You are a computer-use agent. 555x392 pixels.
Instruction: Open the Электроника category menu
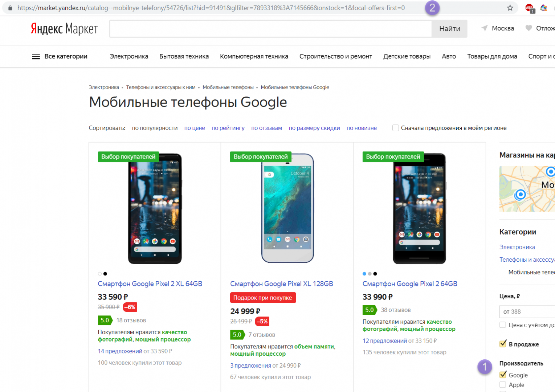(x=129, y=56)
